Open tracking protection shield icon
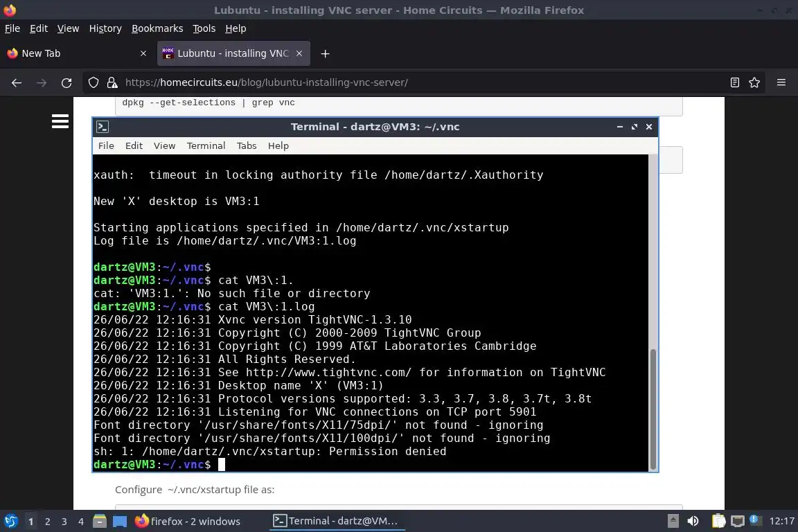Image resolution: width=798 pixels, height=532 pixels. pos(93,82)
